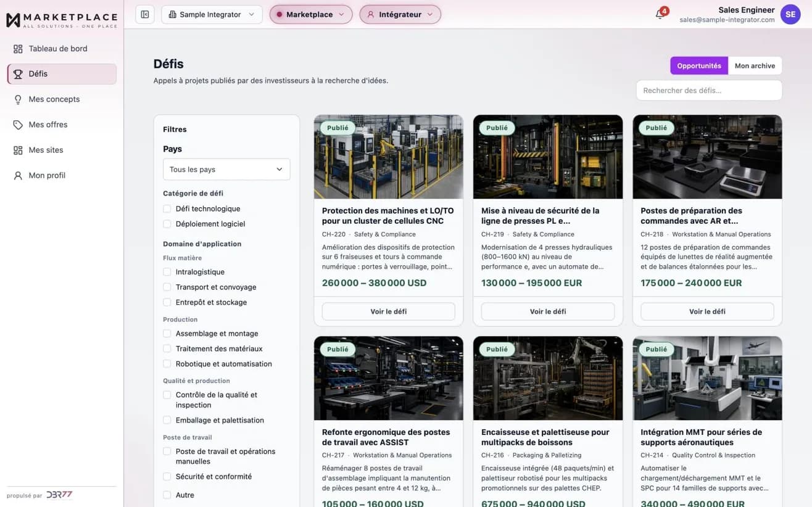Click the Mes concepts lightbulb icon

point(18,99)
